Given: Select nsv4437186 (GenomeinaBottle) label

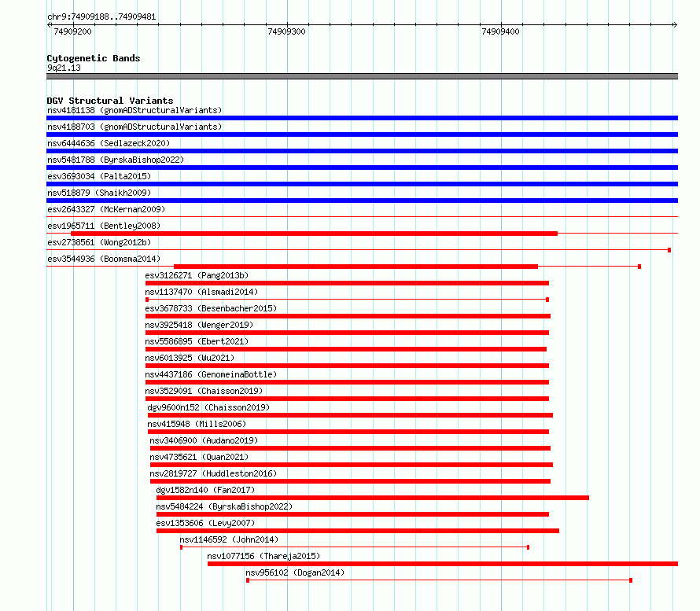Looking at the screenshot, I should pyautogui.click(x=211, y=374).
